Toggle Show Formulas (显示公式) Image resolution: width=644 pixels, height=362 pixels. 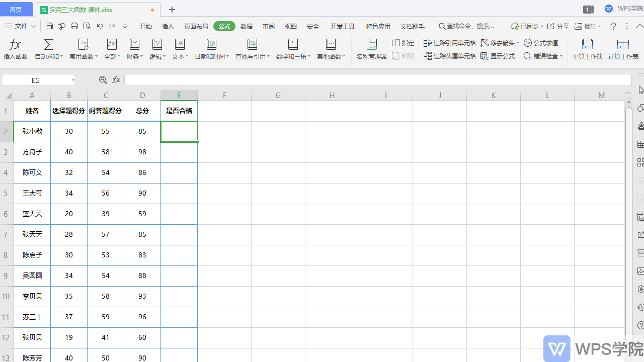(x=498, y=56)
